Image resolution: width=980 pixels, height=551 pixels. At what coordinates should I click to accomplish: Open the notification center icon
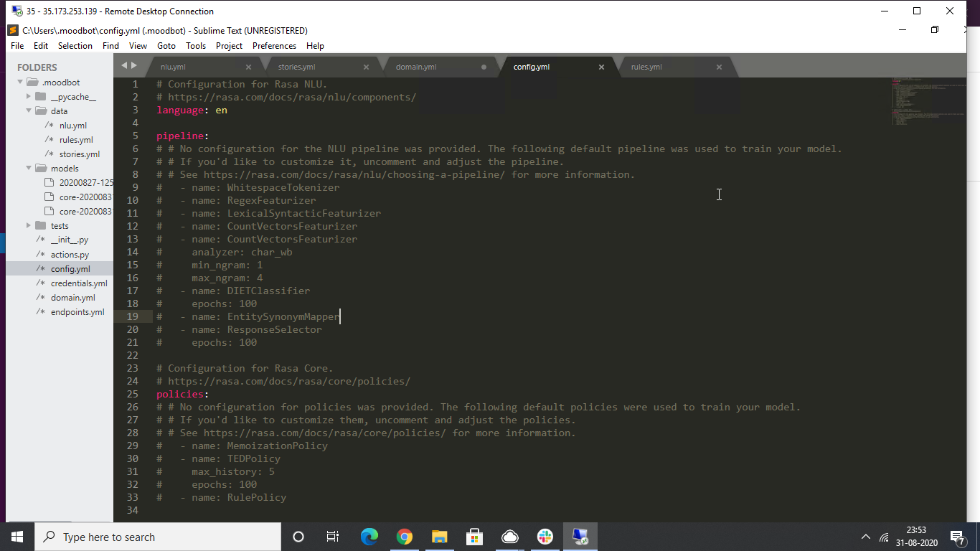point(956,537)
